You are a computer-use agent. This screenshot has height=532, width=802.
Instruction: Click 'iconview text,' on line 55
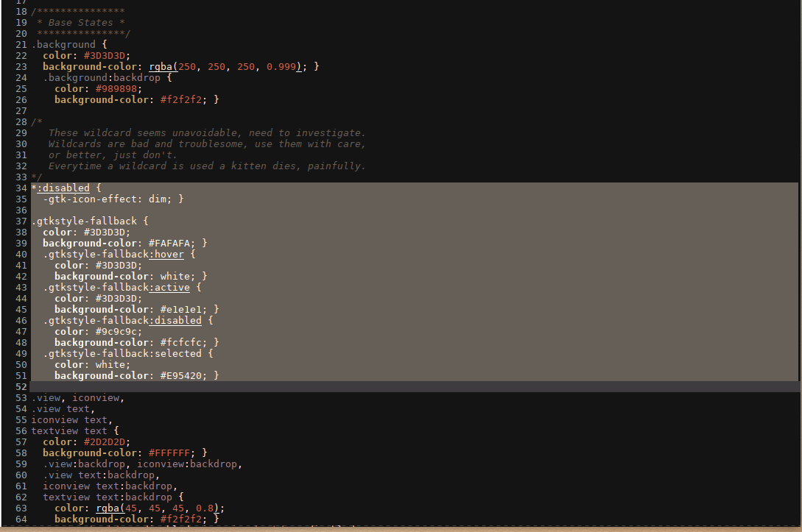(72, 420)
